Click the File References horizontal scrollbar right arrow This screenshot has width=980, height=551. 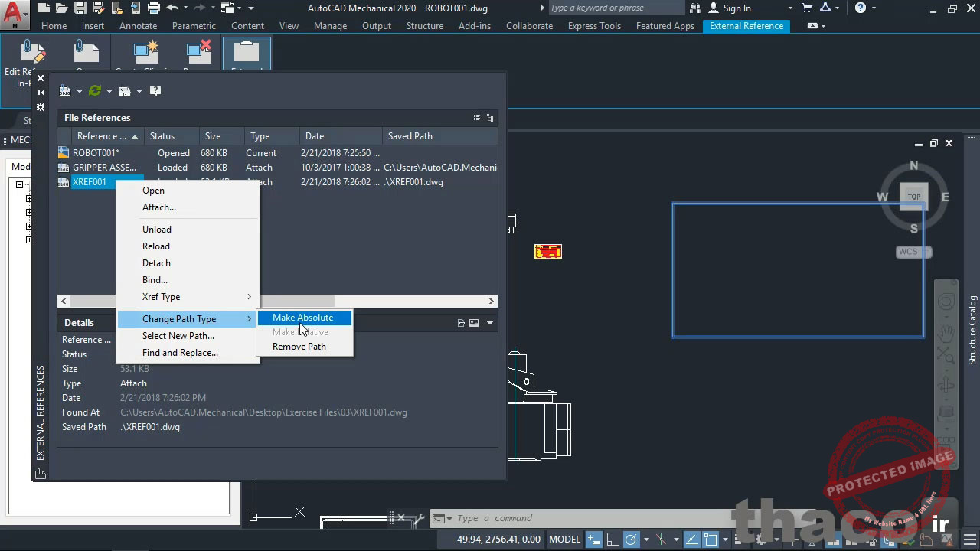pos(492,302)
